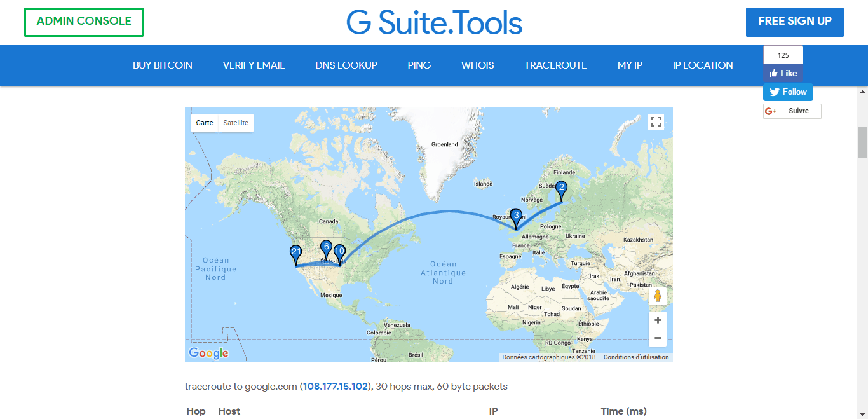868x419 pixels.
Task: Click the Espagne label on map
Action: [x=510, y=256]
